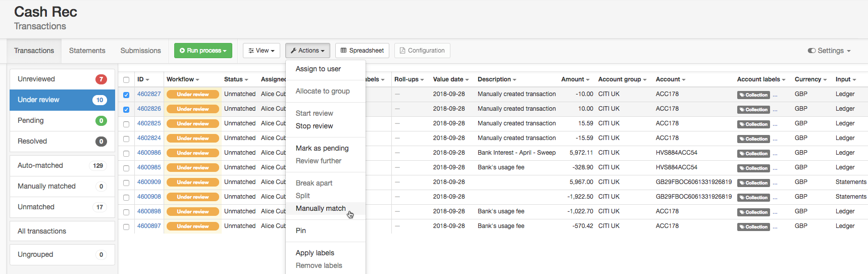Switch to the Submissions tab
This screenshot has height=274, width=868.
(140, 51)
